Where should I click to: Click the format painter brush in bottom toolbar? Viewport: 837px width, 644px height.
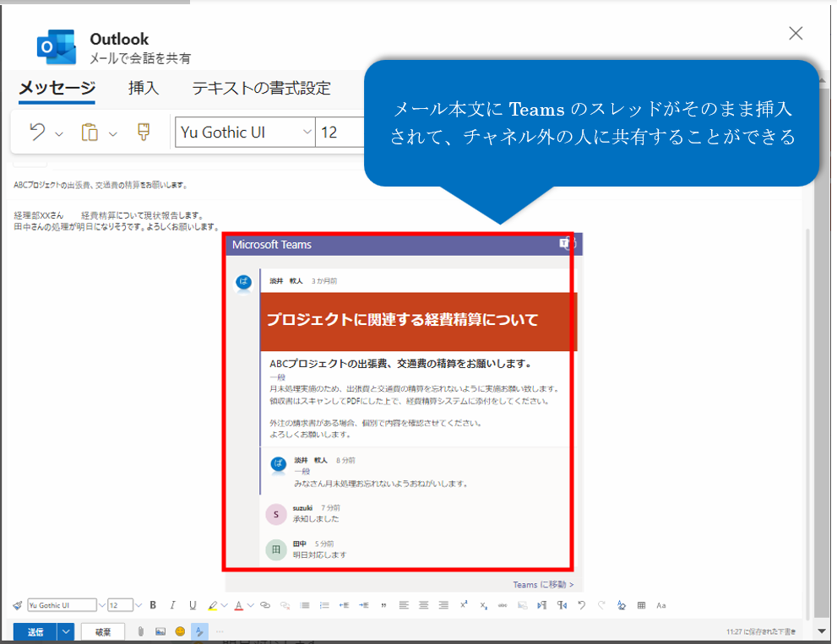[18, 605]
